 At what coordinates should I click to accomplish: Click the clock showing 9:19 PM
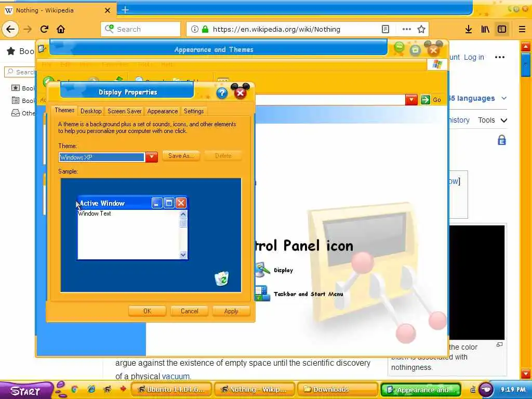(513, 390)
